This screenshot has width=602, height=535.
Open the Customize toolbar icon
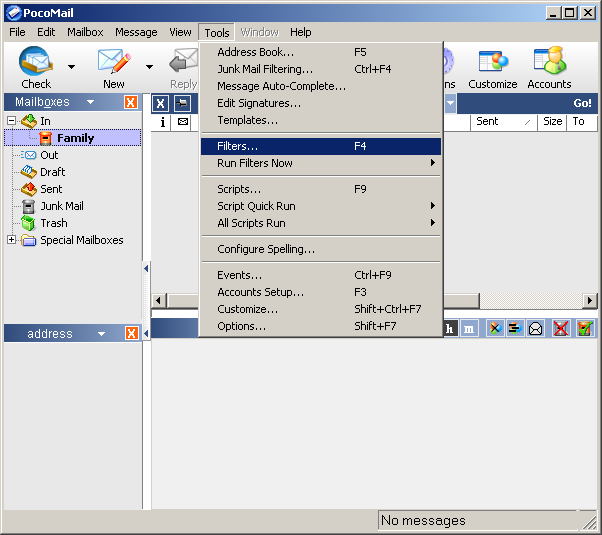(492, 62)
